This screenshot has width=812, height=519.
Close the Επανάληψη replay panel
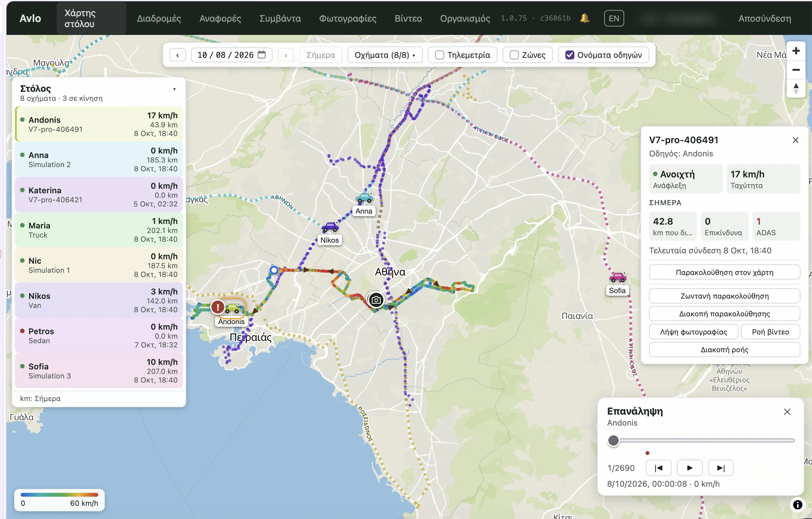click(787, 411)
